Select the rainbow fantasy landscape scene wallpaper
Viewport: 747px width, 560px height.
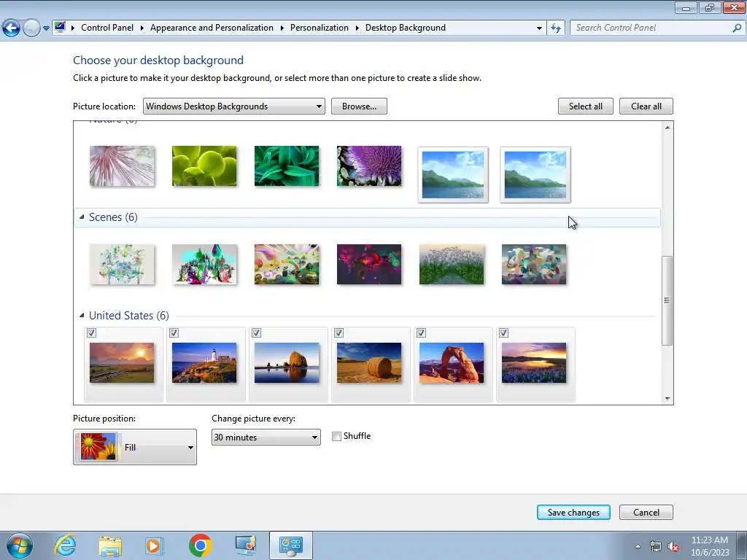[287, 264]
